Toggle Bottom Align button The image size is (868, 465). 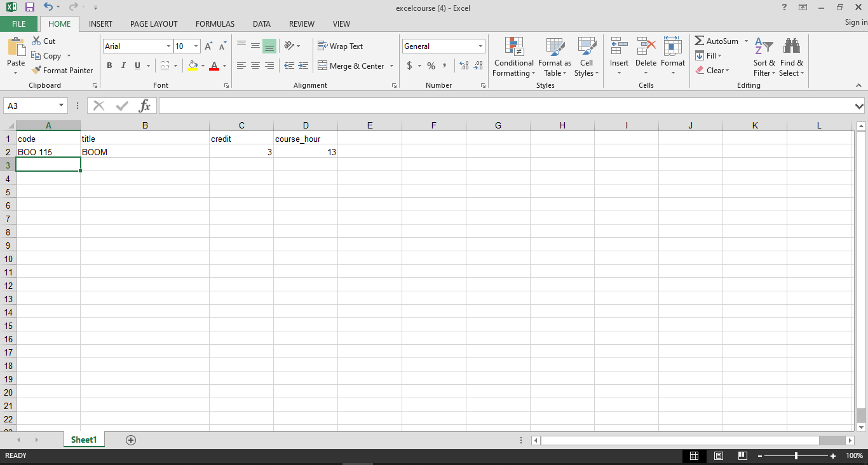269,46
